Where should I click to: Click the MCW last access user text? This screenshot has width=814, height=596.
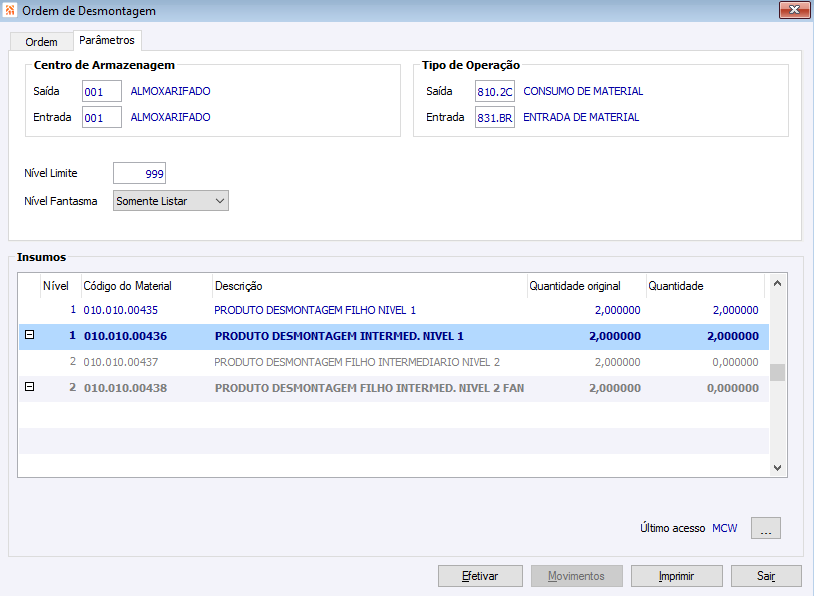pyautogui.click(x=725, y=529)
